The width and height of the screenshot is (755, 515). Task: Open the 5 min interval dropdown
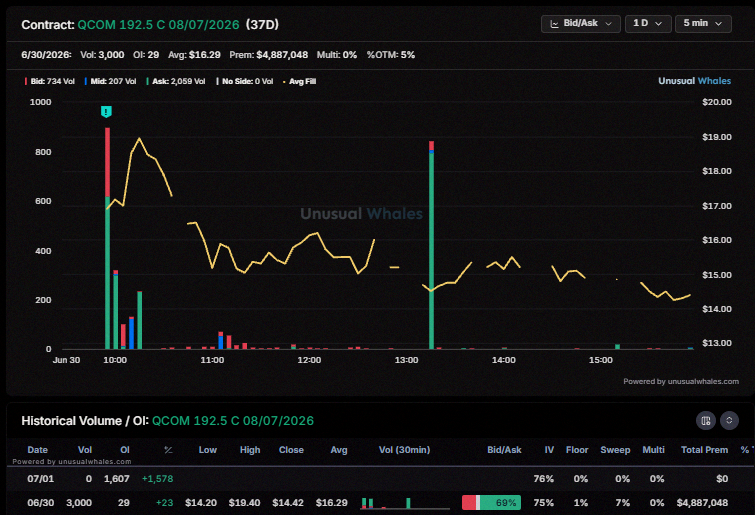click(703, 24)
